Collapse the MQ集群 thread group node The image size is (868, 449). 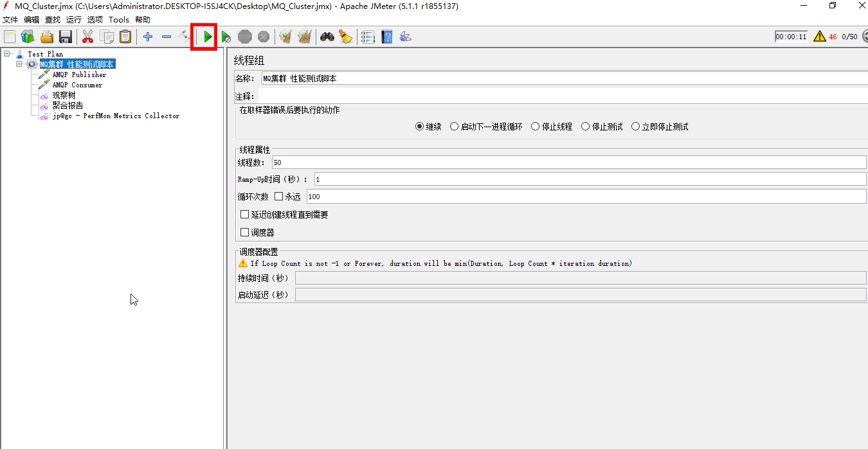[19, 64]
